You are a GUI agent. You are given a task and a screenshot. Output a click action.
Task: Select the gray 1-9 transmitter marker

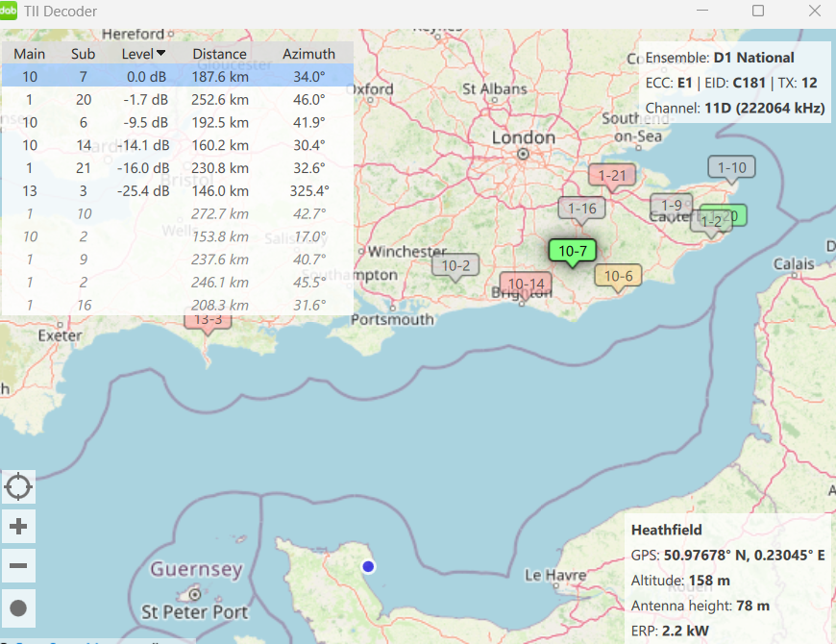coord(672,206)
